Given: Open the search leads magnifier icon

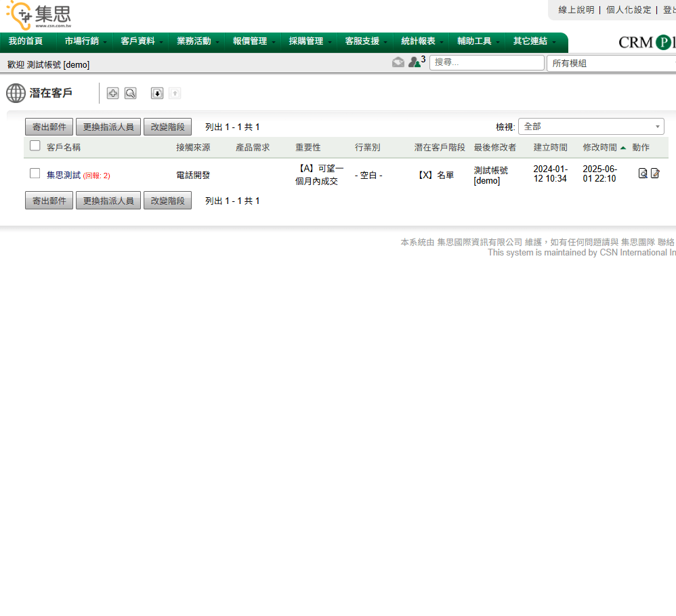Looking at the screenshot, I should pos(130,94).
